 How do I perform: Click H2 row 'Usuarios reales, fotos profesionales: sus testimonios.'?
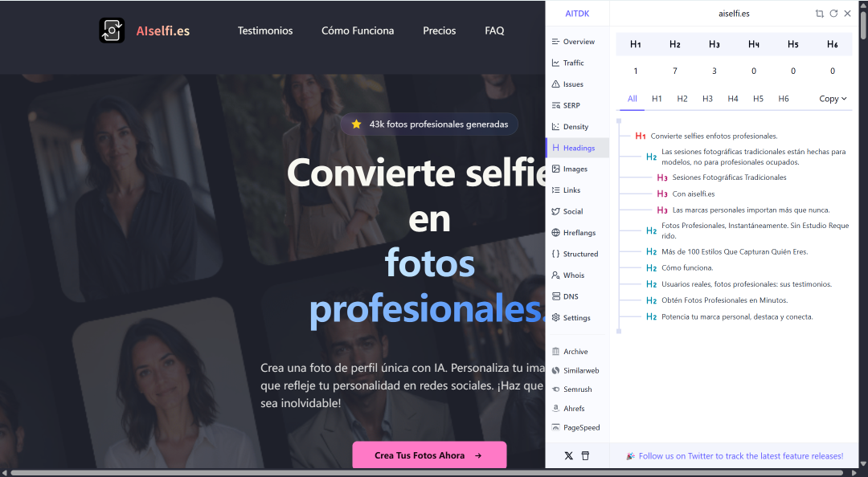coord(746,284)
